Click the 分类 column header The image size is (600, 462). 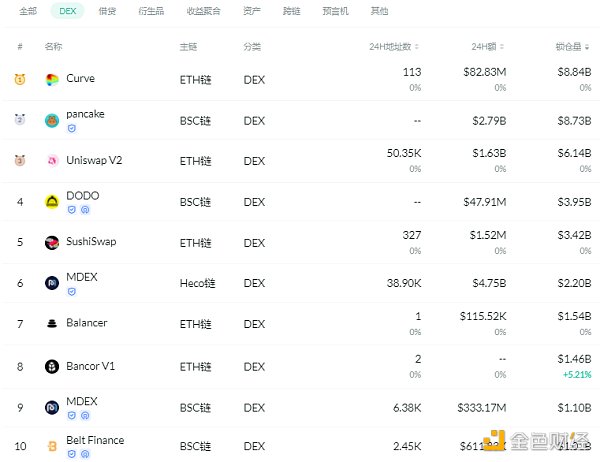click(x=252, y=47)
